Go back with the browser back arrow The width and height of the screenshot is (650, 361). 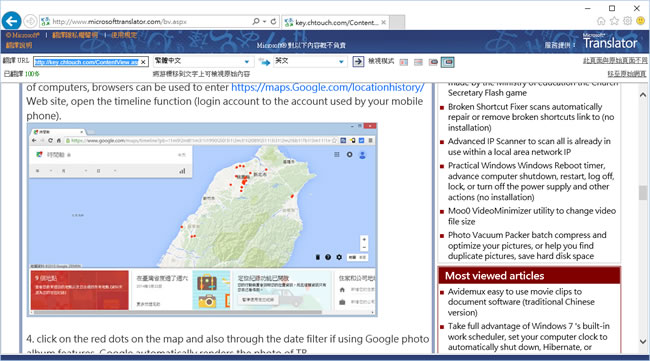click(12, 21)
